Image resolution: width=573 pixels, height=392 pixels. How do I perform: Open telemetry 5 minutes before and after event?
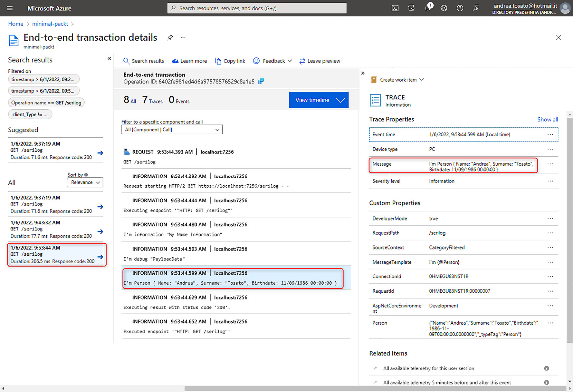pos(447,383)
